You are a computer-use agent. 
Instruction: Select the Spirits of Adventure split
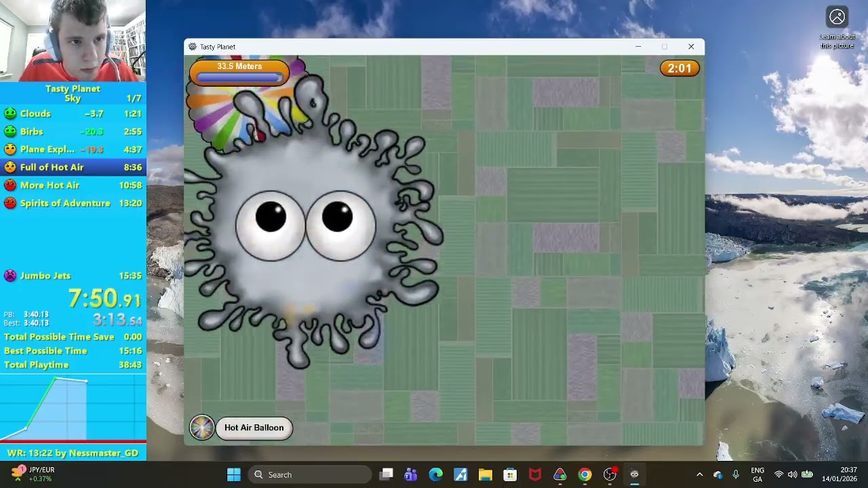pyautogui.click(x=73, y=203)
